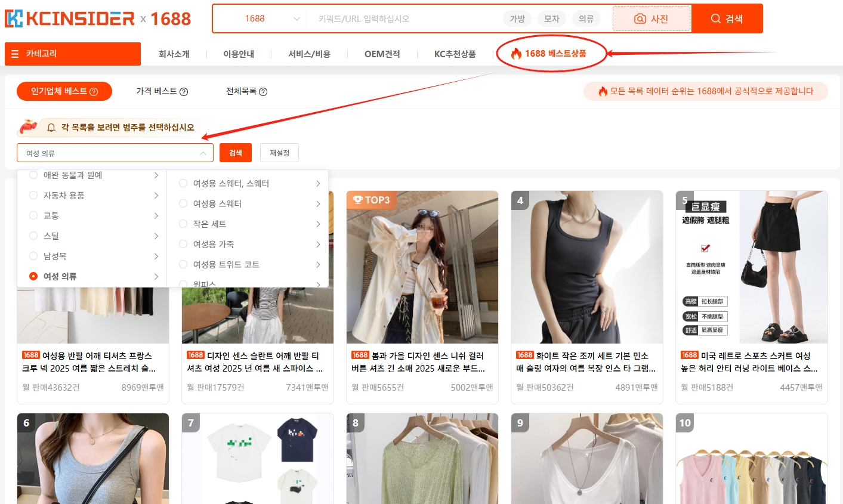Click the 가방 suggested keyword tag

517,19
